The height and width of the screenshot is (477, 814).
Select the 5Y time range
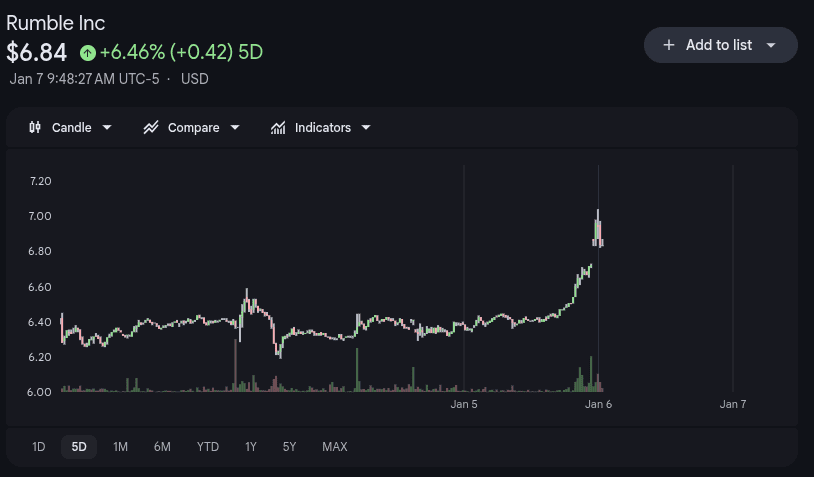(289, 447)
